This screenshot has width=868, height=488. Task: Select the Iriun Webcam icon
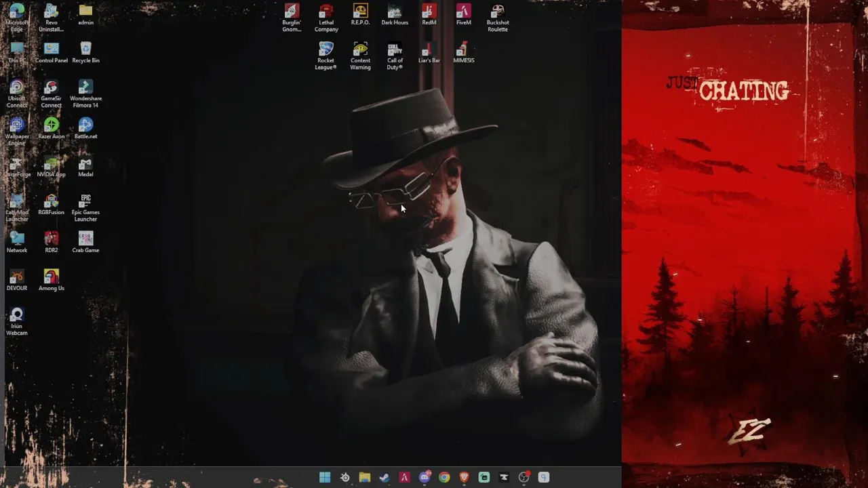click(x=17, y=321)
